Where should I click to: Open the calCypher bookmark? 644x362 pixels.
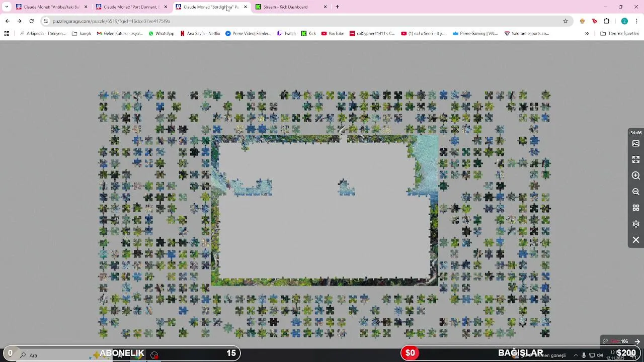(372, 34)
